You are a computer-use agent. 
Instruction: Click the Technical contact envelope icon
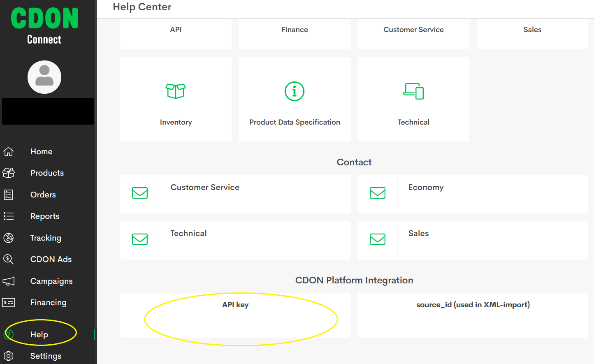(x=140, y=239)
